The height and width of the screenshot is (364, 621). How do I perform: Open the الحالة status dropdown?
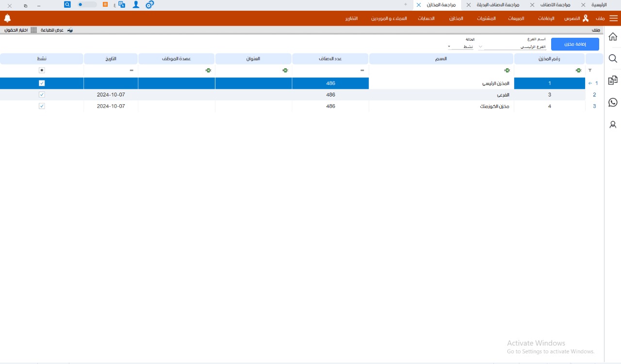point(449,47)
